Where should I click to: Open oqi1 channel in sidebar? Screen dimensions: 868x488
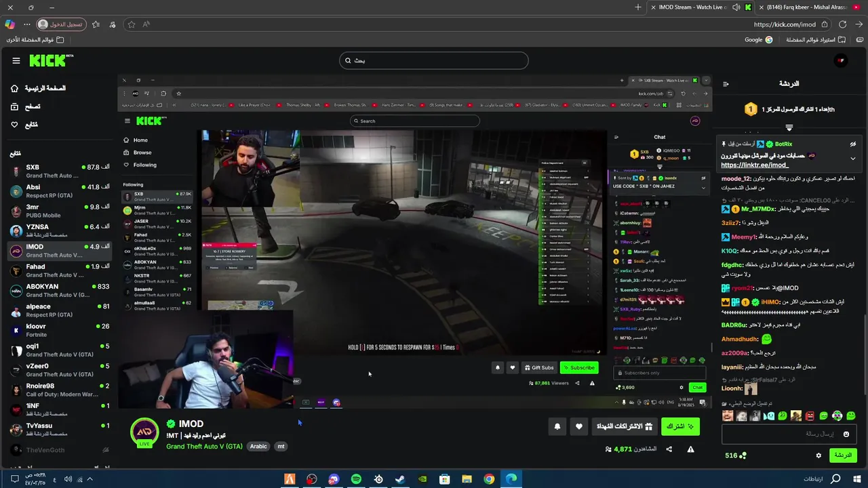(x=60, y=350)
